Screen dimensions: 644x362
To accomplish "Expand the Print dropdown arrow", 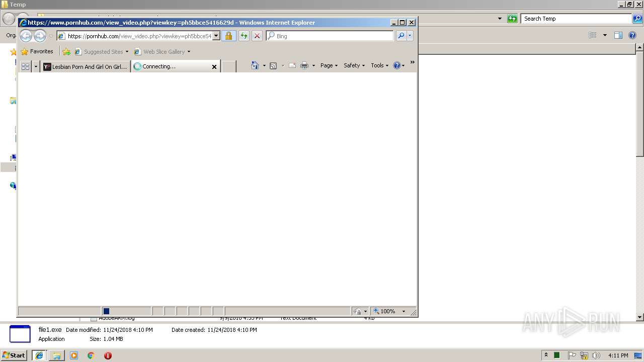I will click(313, 65).
